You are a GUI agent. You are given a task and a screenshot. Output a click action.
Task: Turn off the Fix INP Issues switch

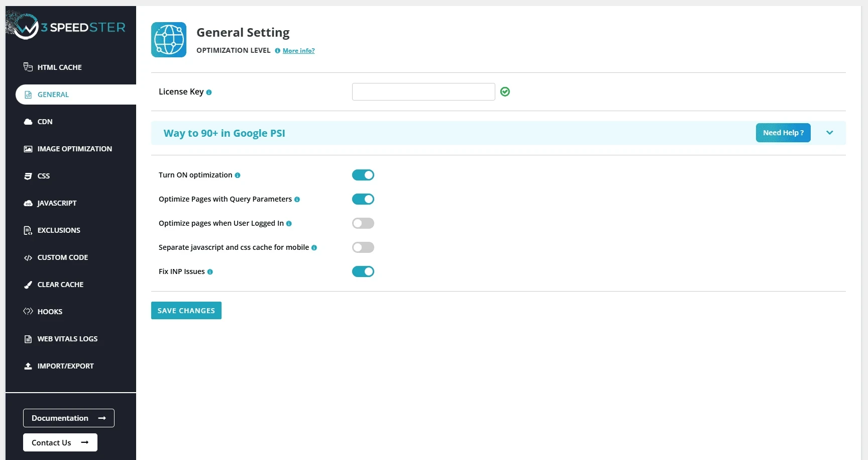tap(363, 271)
